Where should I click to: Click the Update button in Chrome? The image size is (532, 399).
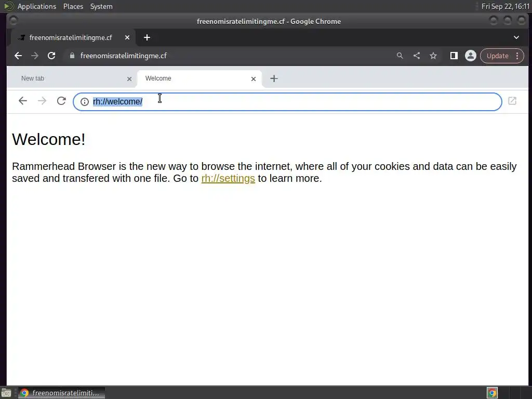click(x=497, y=56)
